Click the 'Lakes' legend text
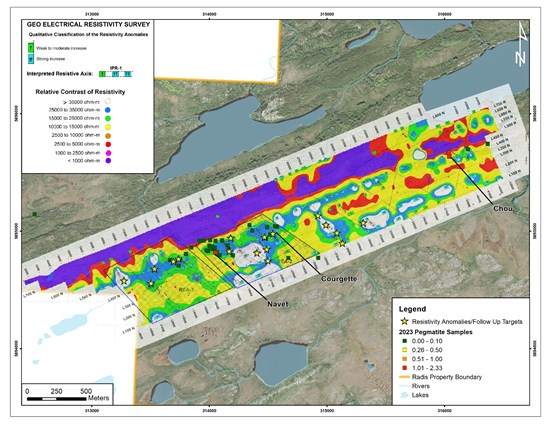The height and width of the screenshot is (425, 550). (420, 395)
